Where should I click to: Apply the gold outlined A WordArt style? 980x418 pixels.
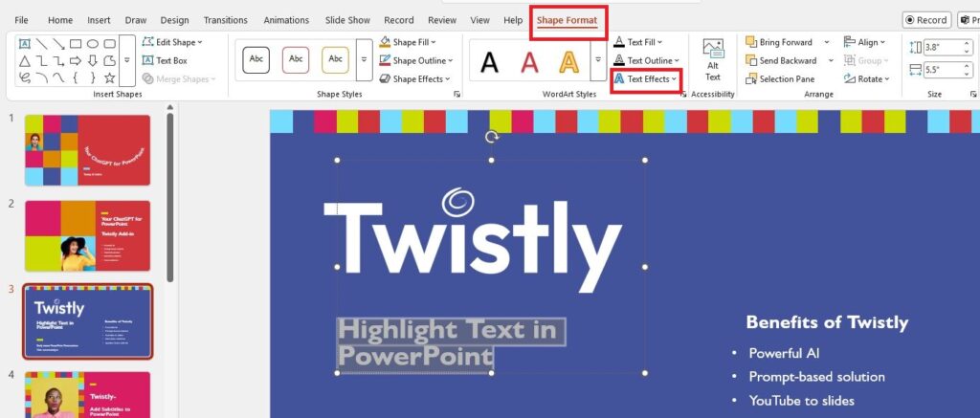pyautogui.click(x=568, y=61)
